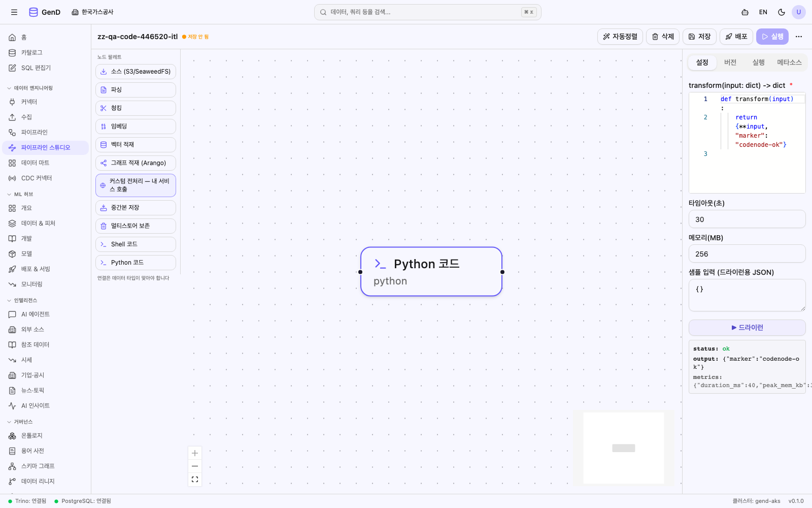The width and height of the screenshot is (812, 508).
Task: Add 멀티스토어 보존 node from palette
Action: coord(136,226)
